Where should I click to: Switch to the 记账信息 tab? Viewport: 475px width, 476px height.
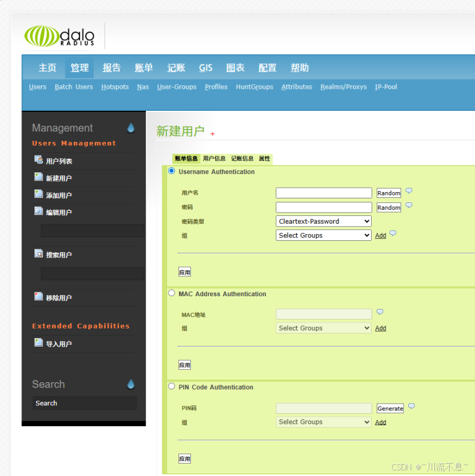point(242,158)
